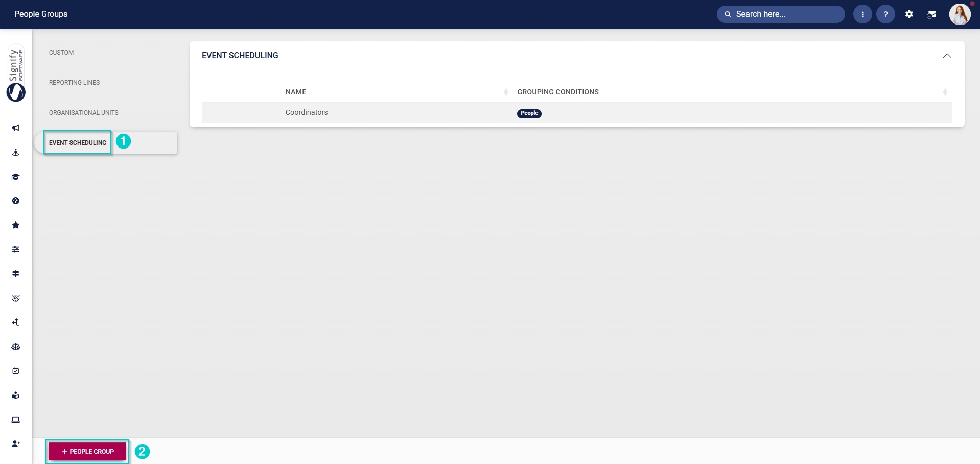Open the sliders settings sidebar icon
The image size is (980, 464).
click(x=16, y=249)
